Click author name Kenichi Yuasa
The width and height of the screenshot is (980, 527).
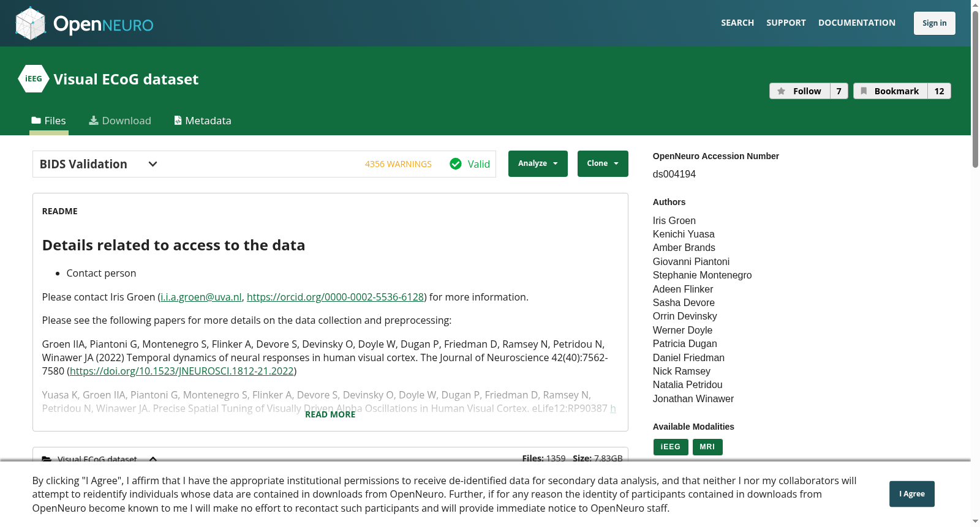coord(684,234)
